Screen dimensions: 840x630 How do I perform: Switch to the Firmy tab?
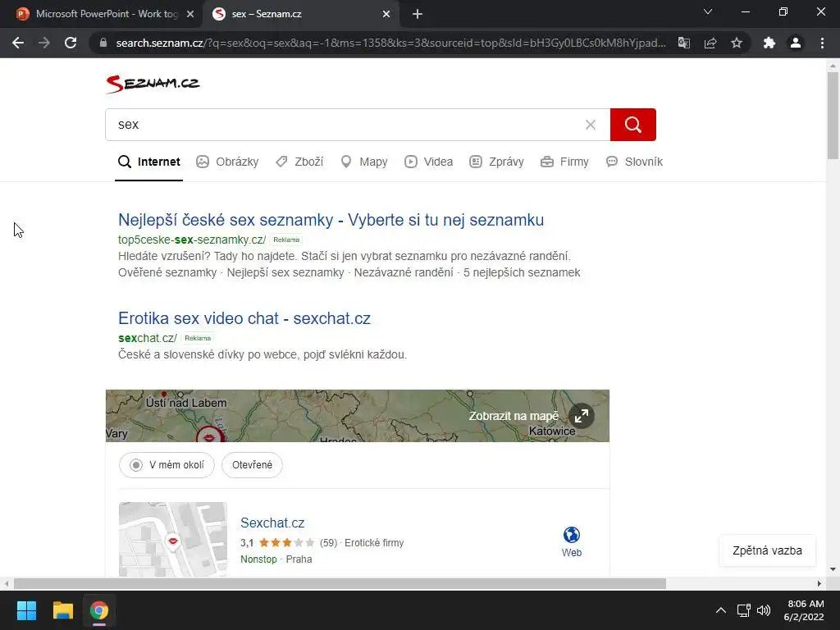click(564, 162)
